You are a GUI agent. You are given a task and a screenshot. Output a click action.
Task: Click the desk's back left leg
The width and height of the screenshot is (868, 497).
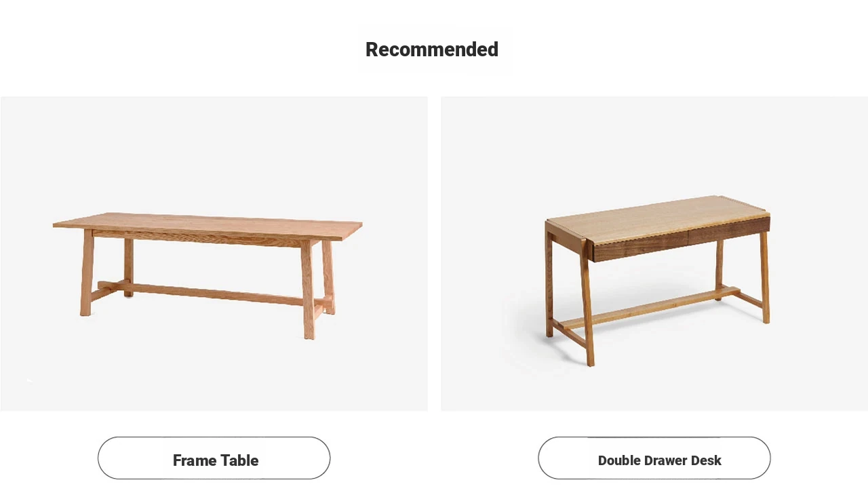[x=549, y=279]
